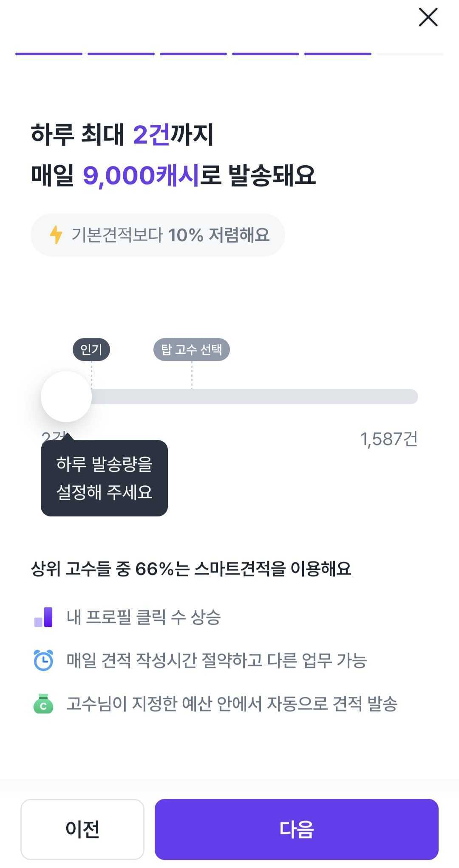The width and height of the screenshot is (459, 868).
Task: Tap the 1,587건 maximum label
Action: coord(389,439)
